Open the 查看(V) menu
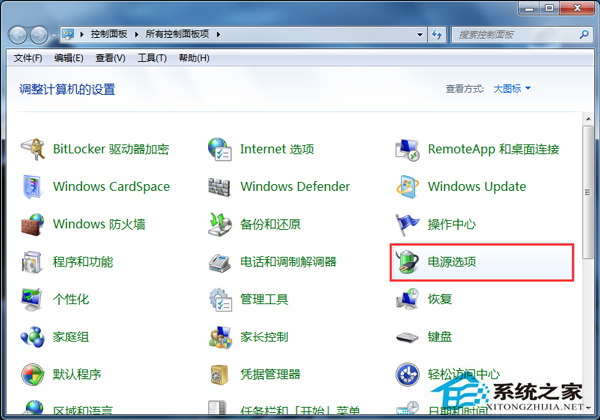 click(110, 58)
